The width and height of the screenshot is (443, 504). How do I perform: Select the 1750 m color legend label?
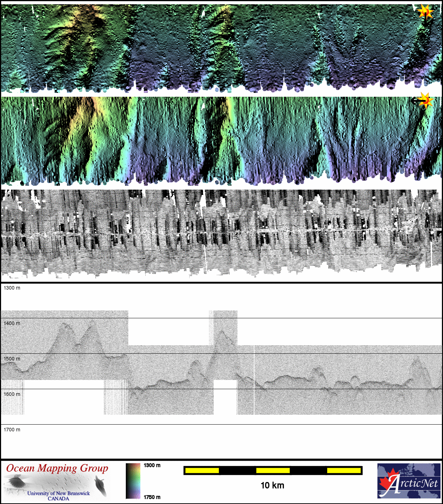click(x=152, y=497)
